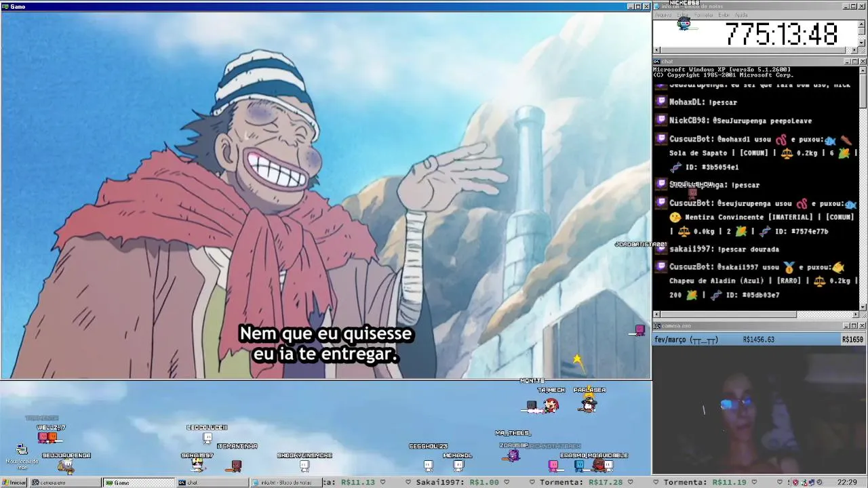The width and height of the screenshot is (868, 488).
Task: Click the R$1456.63 goal progress value
Action: [x=758, y=340]
